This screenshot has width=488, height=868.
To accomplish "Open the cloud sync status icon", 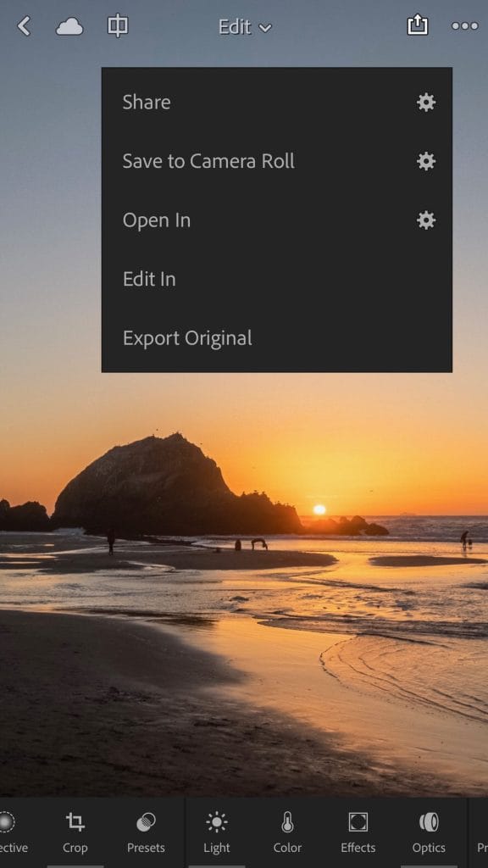I will coord(69,26).
